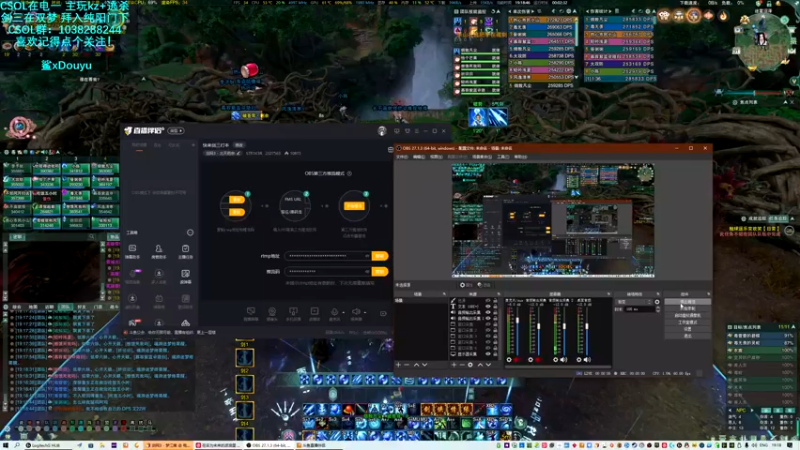Viewport: 800px width, 450px height.
Task: Open the File menu in OBS
Action: [x=402, y=157]
